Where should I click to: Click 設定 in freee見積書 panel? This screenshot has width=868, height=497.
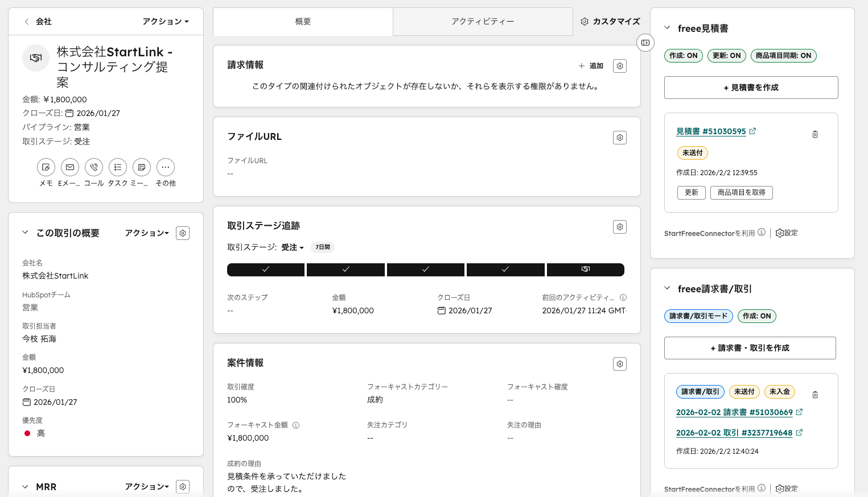[x=787, y=233]
